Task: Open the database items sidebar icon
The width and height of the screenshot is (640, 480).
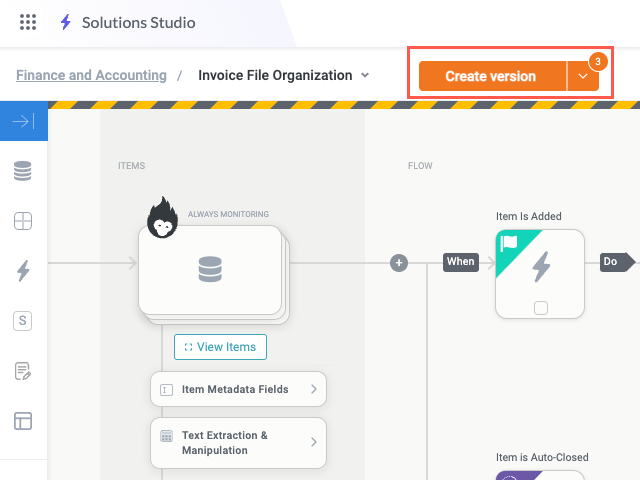Action: tap(23, 172)
